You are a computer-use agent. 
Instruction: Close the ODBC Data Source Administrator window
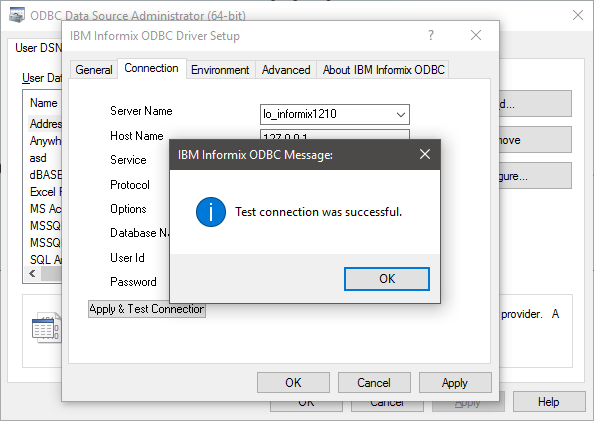(x=578, y=15)
